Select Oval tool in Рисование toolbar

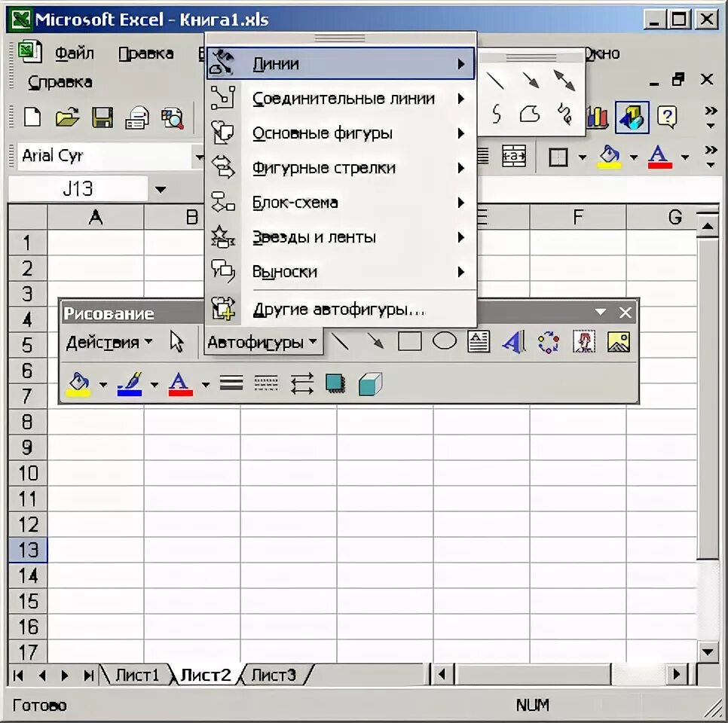pos(445,341)
